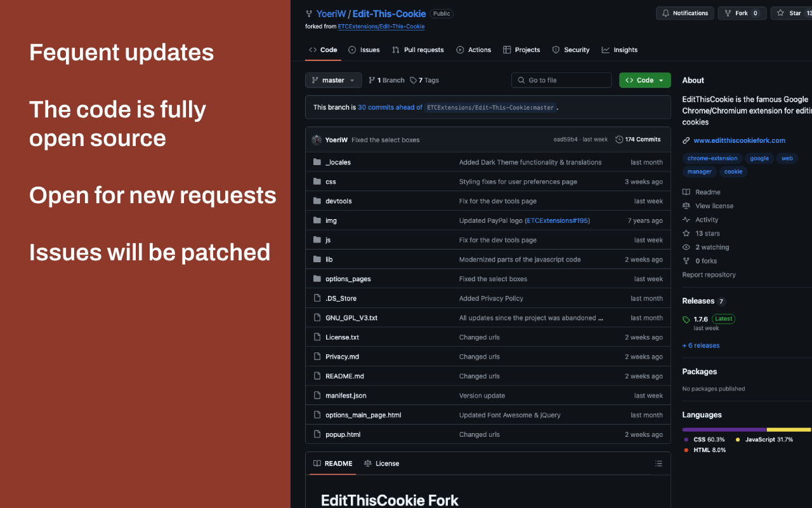Open the master branch dropdown
The width and height of the screenshot is (812, 508).
(333, 80)
